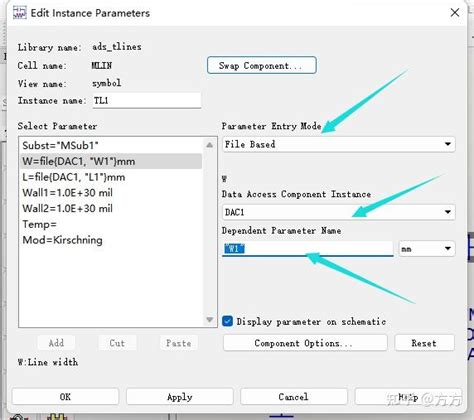Click the Dependent Parameter Name field
This screenshot has height=420, width=474.
pos(308,249)
